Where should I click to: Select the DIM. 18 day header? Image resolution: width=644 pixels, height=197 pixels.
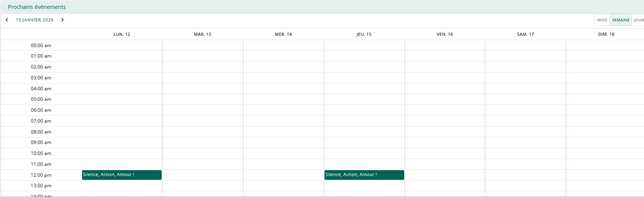tap(606, 34)
